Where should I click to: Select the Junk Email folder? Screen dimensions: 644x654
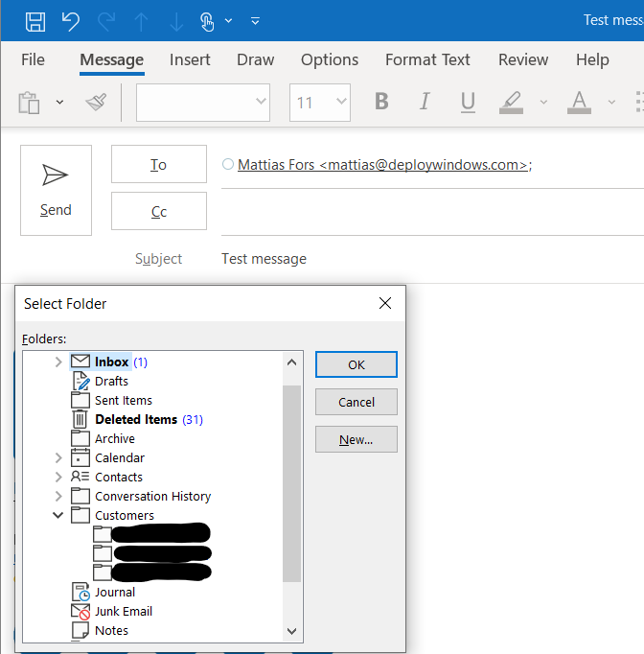(123, 611)
